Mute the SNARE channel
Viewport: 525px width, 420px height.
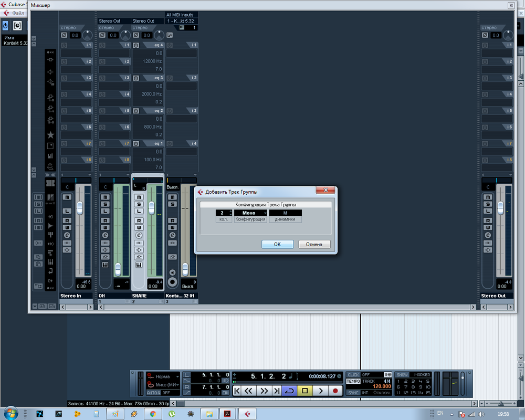tap(139, 197)
